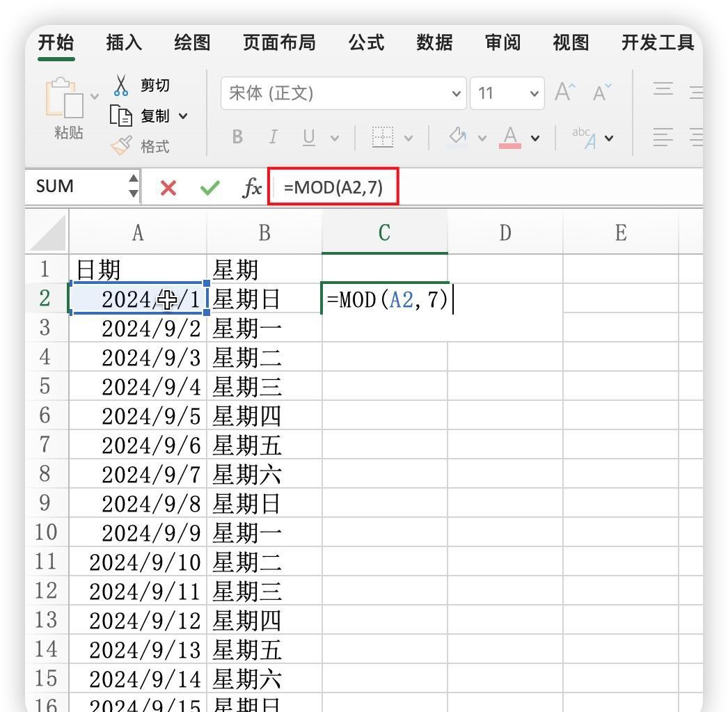This screenshot has height=712, width=728.
Task: Click the Paste clipboard icon
Action: (x=65, y=97)
